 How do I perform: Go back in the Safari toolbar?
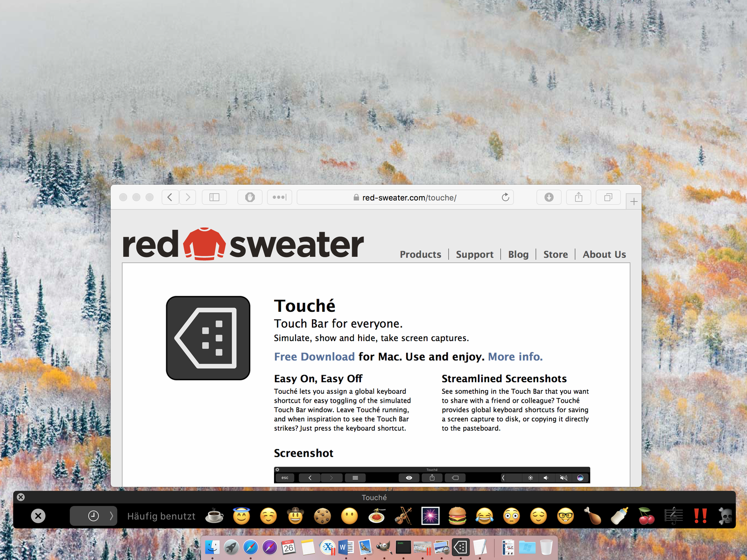pos(170,197)
